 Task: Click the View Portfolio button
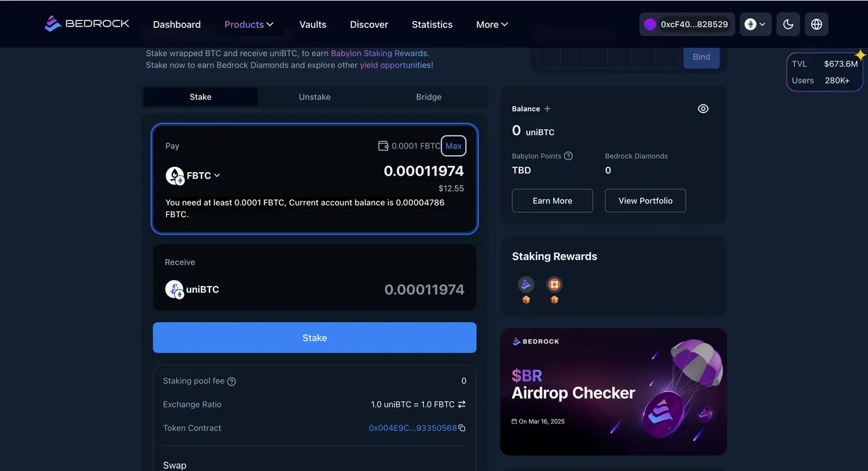tap(646, 201)
